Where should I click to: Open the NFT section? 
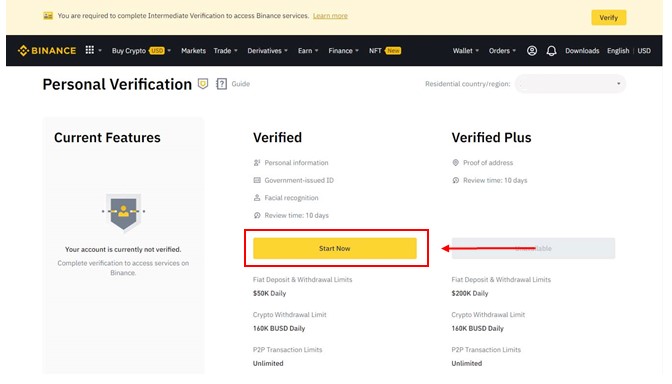(375, 51)
